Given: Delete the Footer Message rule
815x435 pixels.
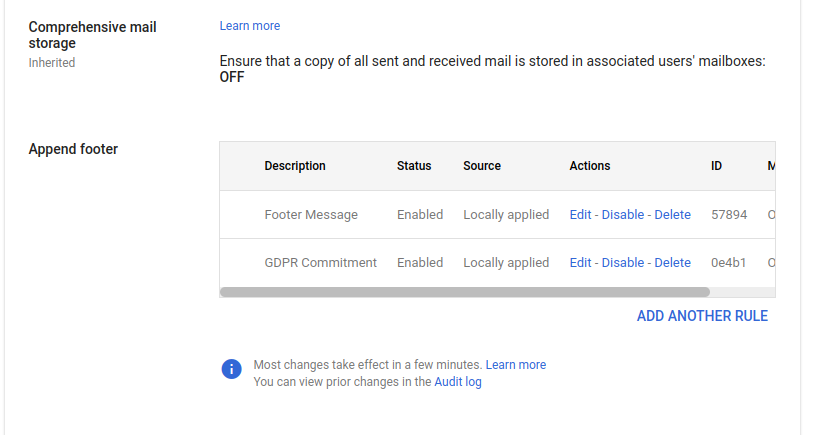Looking at the screenshot, I should [x=672, y=215].
